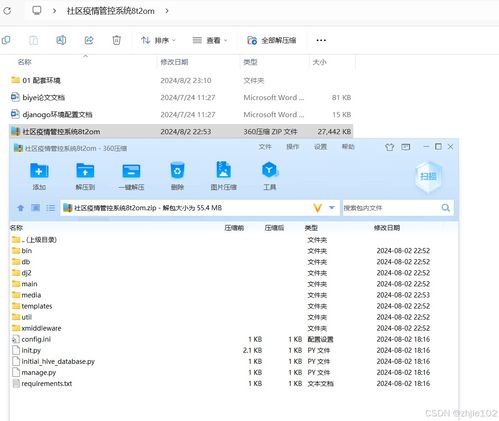This screenshot has height=421, width=499.
Task: Open the 操作 menu in 360压缩
Action: pos(293,147)
